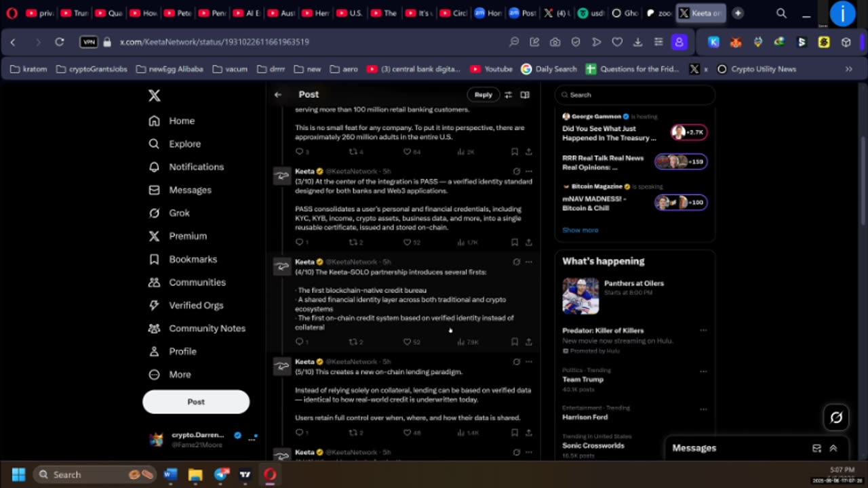Open Messages in the left sidebar
Screen dimensions: 868x488
coord(180,190)
